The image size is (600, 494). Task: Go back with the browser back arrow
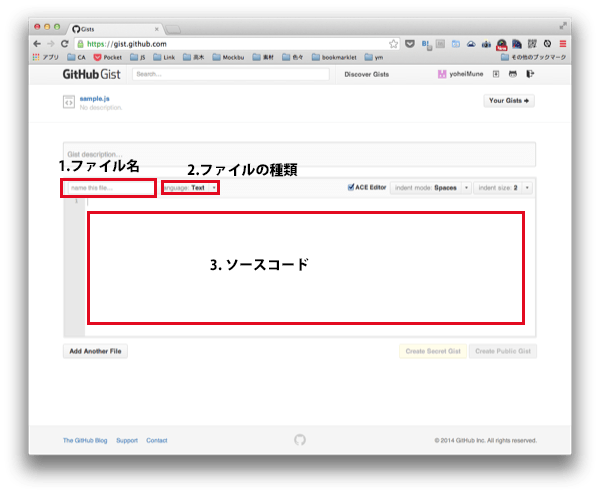(x=37, y=44)
